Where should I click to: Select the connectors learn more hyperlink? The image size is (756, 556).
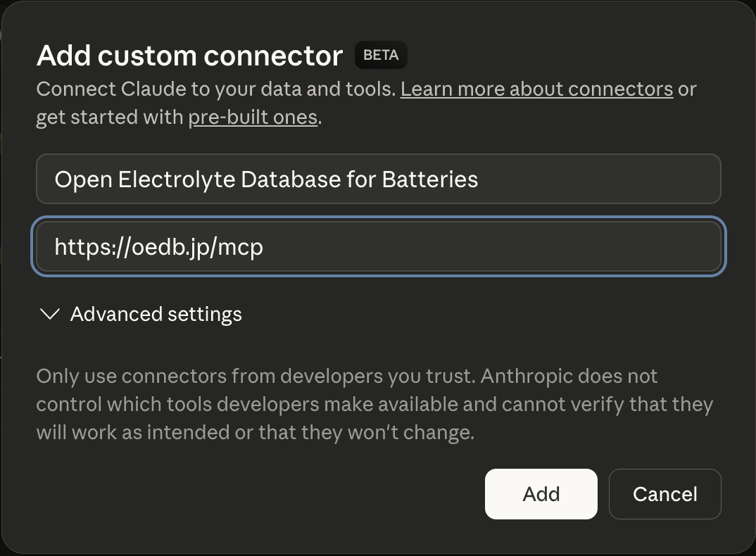tap(536, 89)
